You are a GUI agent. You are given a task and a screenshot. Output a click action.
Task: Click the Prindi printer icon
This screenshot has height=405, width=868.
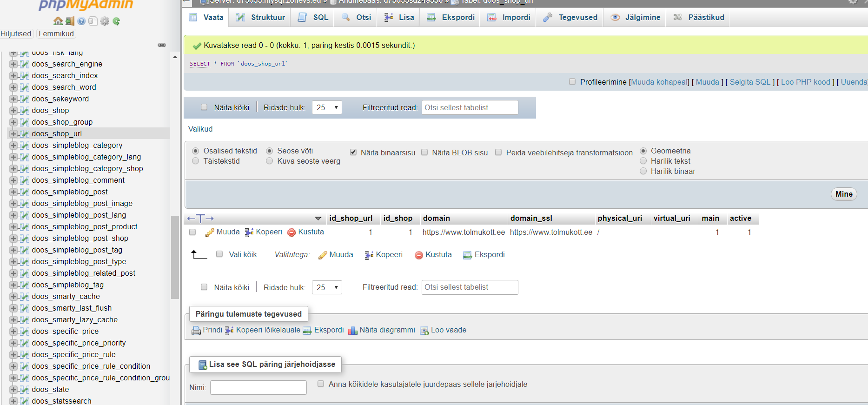point(196,331)
